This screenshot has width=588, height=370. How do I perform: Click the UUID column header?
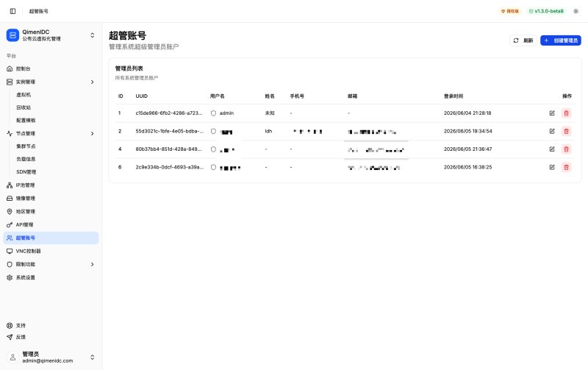tap(142, 96)
